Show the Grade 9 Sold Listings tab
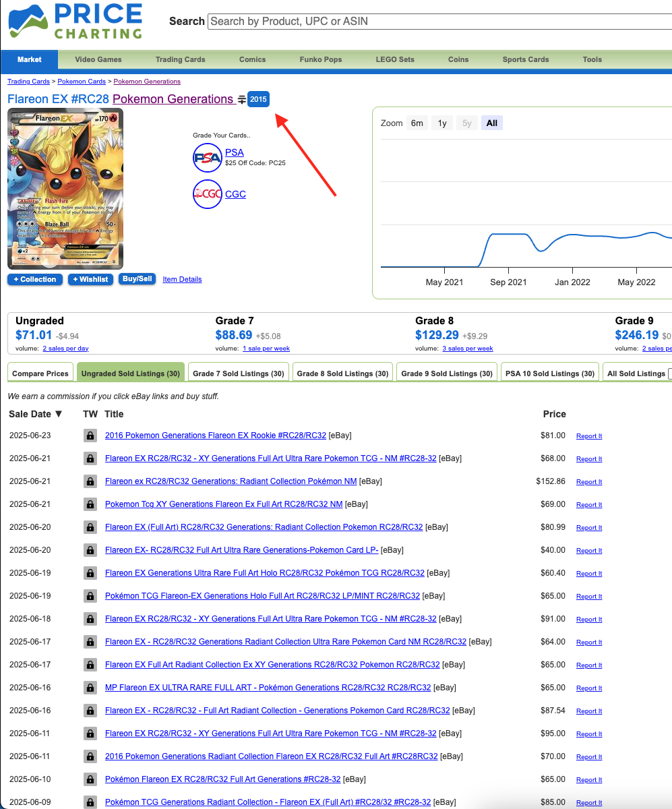The height and width of the screenshot is (809, 672). 447,373
